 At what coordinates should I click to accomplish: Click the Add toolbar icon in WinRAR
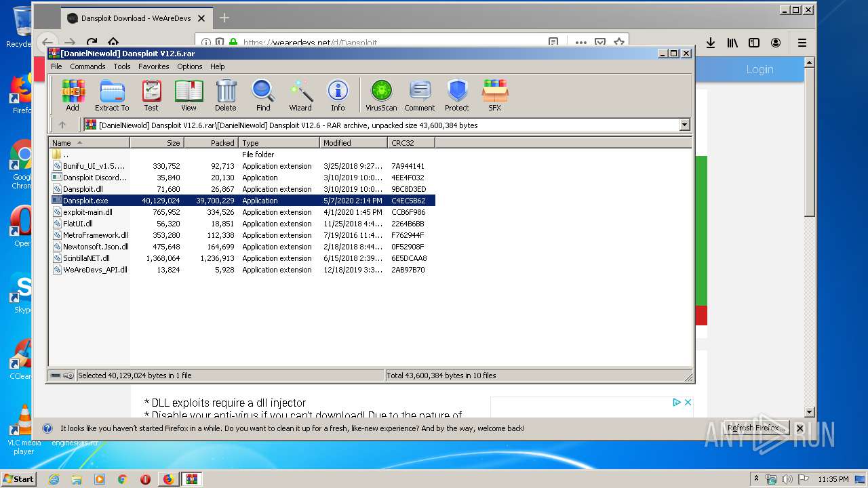click(73, 95)
